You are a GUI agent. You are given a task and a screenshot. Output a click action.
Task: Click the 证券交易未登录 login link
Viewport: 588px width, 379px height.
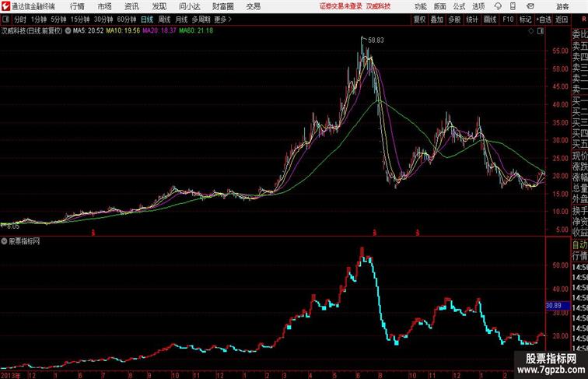(341, 6)
